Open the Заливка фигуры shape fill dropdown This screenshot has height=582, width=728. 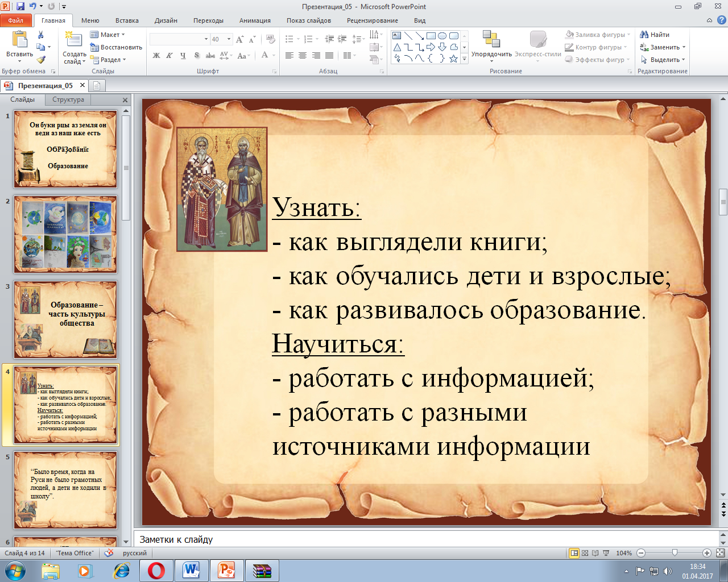click(x=598, y=35)
